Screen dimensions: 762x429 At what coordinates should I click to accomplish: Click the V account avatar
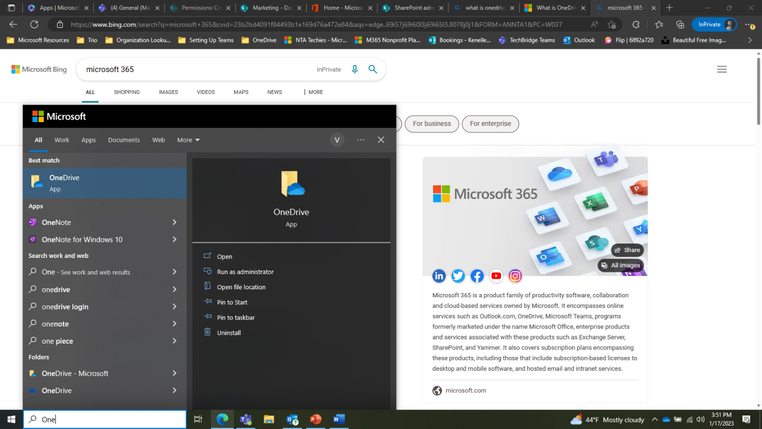[337, 140]
